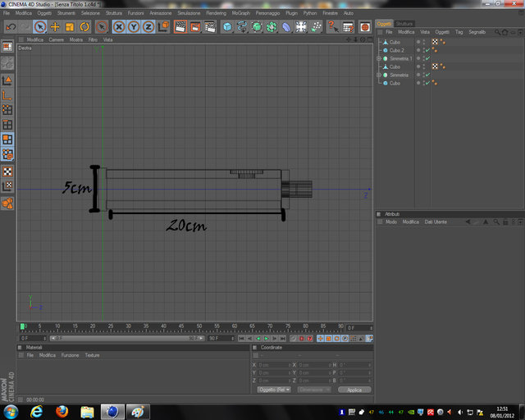Click the Undo arrow in the toolbar
Image resolution: width=525 pixels, height=420 pixels.
[x=11, y=27]
